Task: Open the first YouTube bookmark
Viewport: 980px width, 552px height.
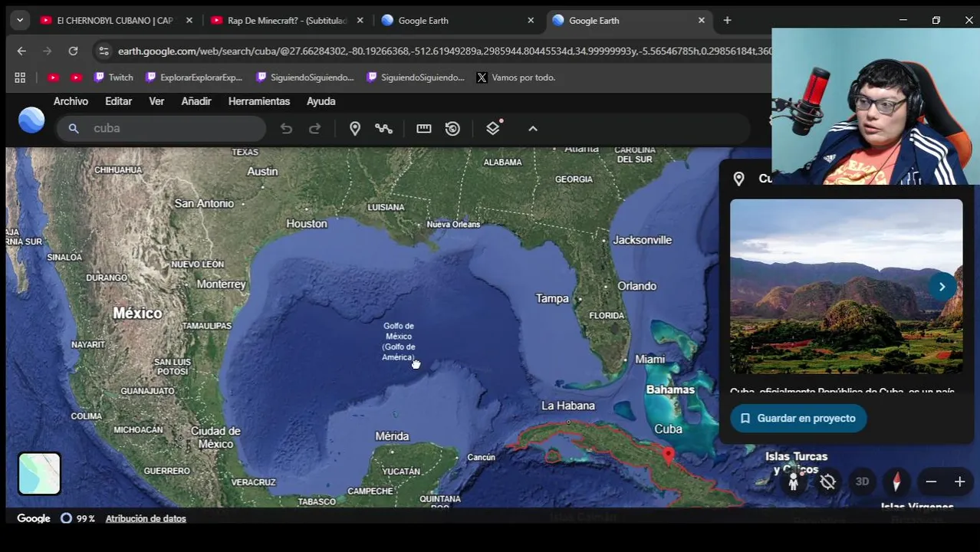Action: click(x=53, y=77)
